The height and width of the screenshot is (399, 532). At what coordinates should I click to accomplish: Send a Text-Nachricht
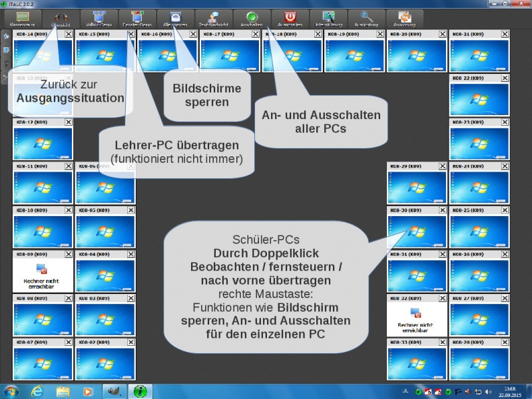pos(214,19)
